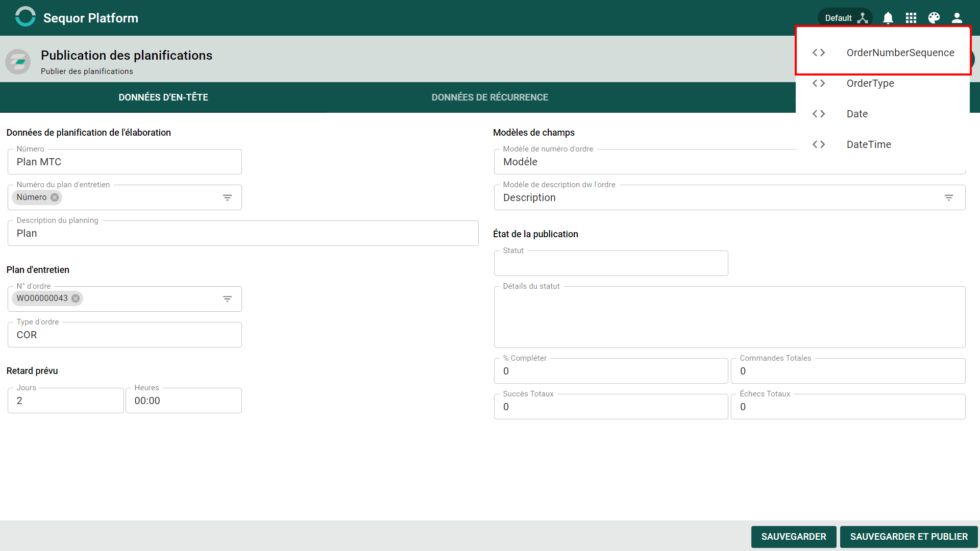Switch to Données de récurrence tab
Image resolution: width=980 pixels, height=551 pixels.
pyautogui.click(x=490, y=97)
